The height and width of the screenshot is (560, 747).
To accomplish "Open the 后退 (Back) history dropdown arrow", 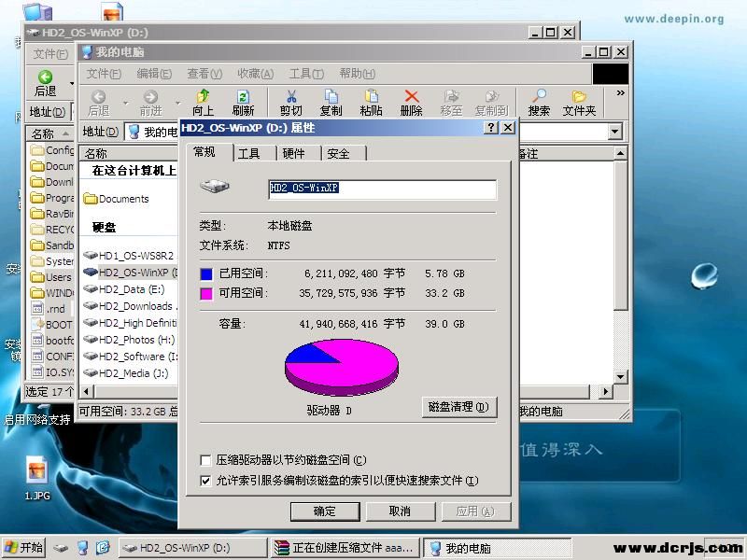I will [x=71, y=84].
